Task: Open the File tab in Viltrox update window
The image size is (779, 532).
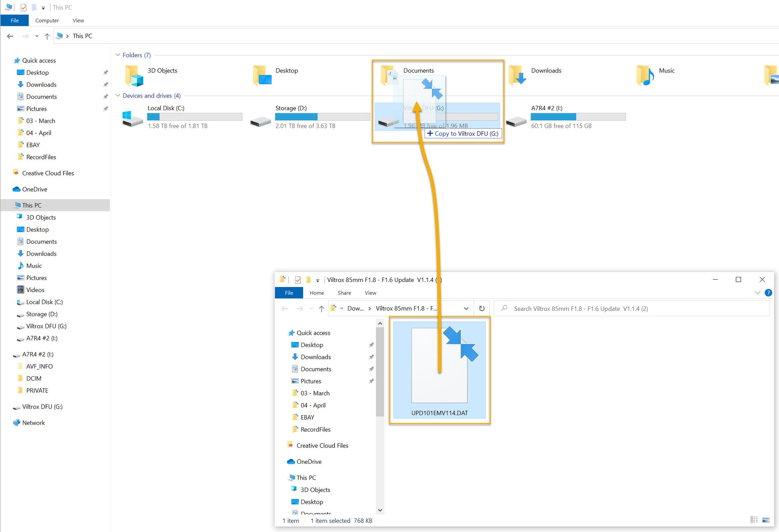Action: pyautogui.click(x=289, y=293)
